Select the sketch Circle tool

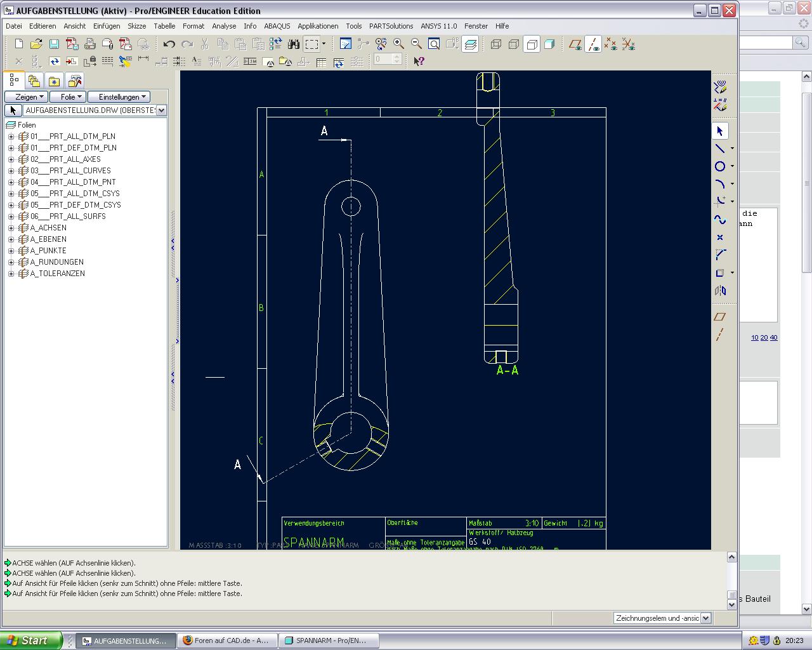point(720,166)
